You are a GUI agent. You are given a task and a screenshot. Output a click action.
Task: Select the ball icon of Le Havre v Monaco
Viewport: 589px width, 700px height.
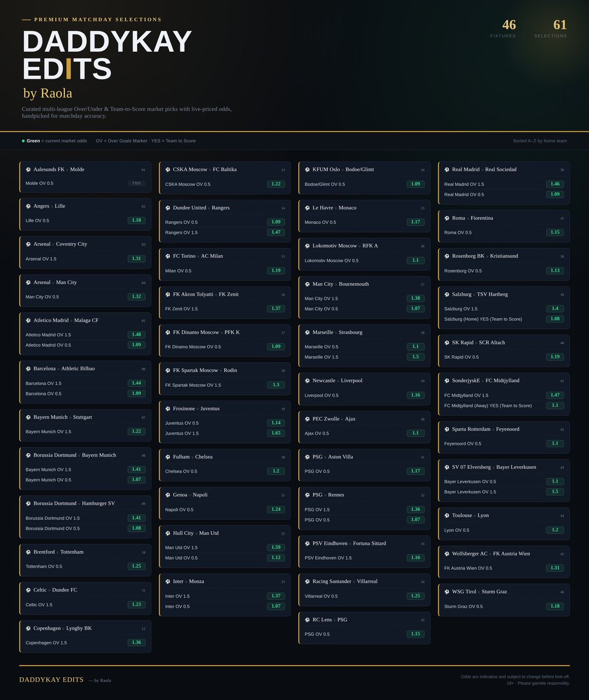[307, 208]
